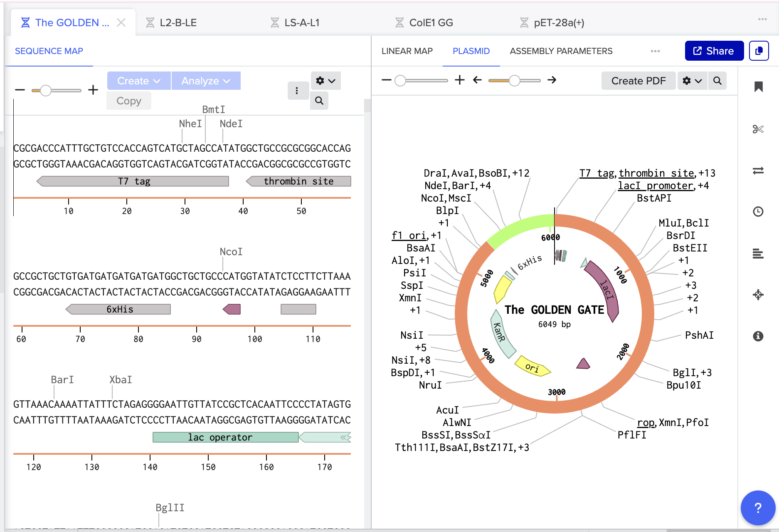Open plasmid map settings gear dropdown
This screenshot has width=779, height=532.
pos(693,81)
